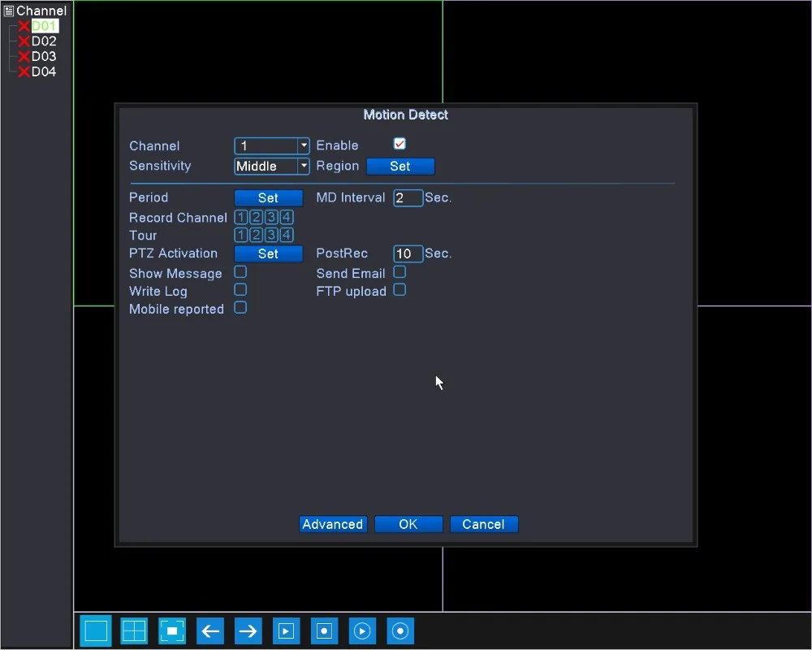
Task: Click the Channel list header icon
Action: pos(9,11)
